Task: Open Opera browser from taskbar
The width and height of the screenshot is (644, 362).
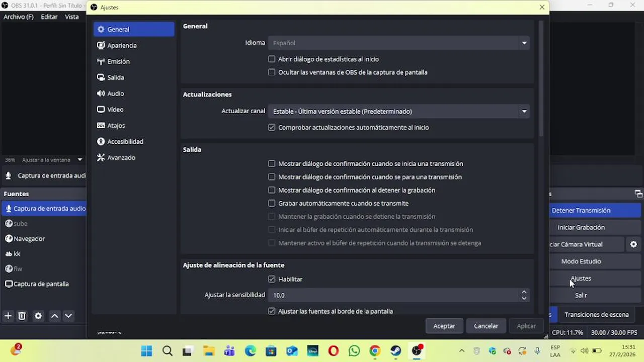Action: (333, 350)
